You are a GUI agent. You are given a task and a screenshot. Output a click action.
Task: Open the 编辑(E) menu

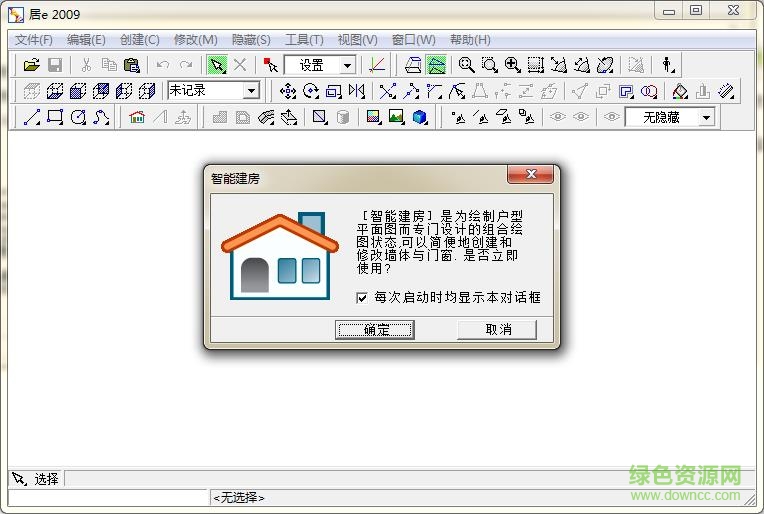click(86, 39)
